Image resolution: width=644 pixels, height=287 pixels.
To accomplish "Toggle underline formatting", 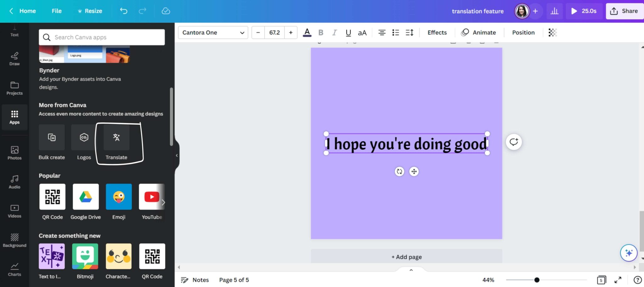I will 348,32.
